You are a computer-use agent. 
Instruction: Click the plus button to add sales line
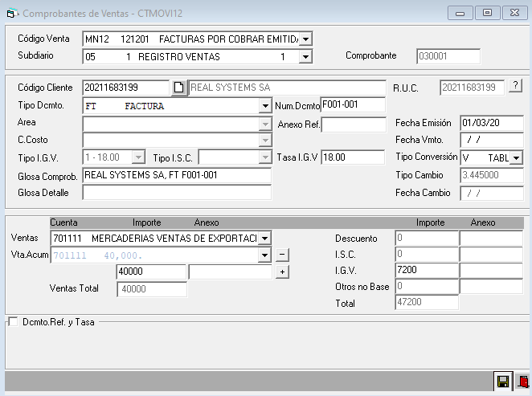point(282,272)
